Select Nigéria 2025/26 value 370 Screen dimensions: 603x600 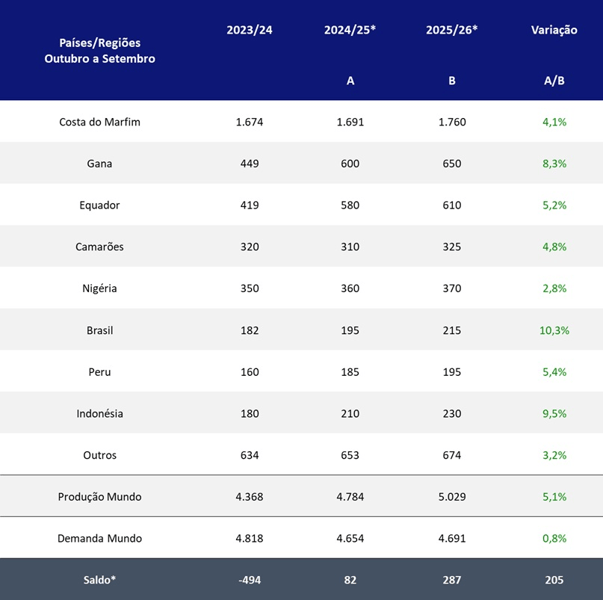452,288
